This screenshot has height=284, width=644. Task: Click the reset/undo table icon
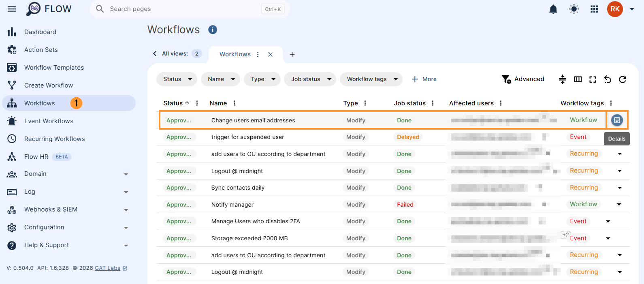pos(608,79)
